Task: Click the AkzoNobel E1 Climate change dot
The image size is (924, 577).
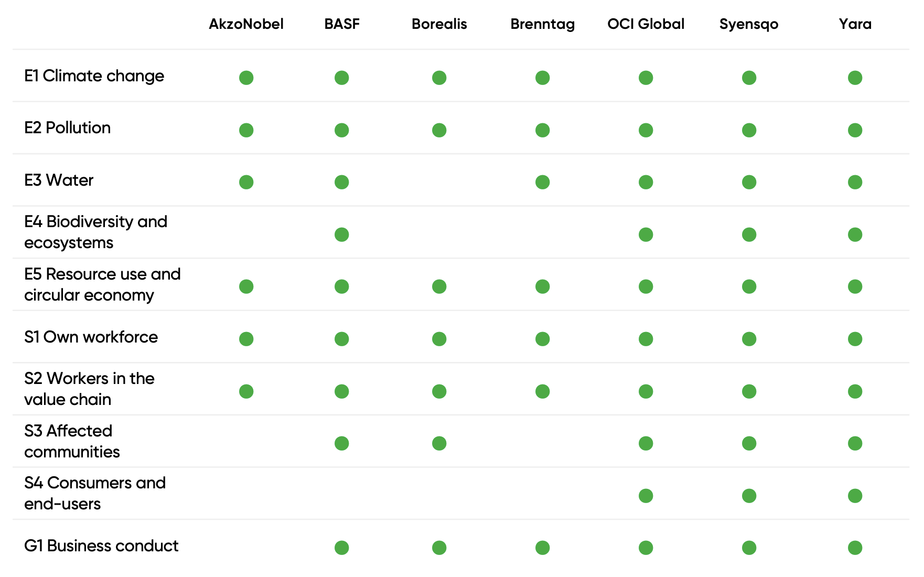Action: click(246, 78)
